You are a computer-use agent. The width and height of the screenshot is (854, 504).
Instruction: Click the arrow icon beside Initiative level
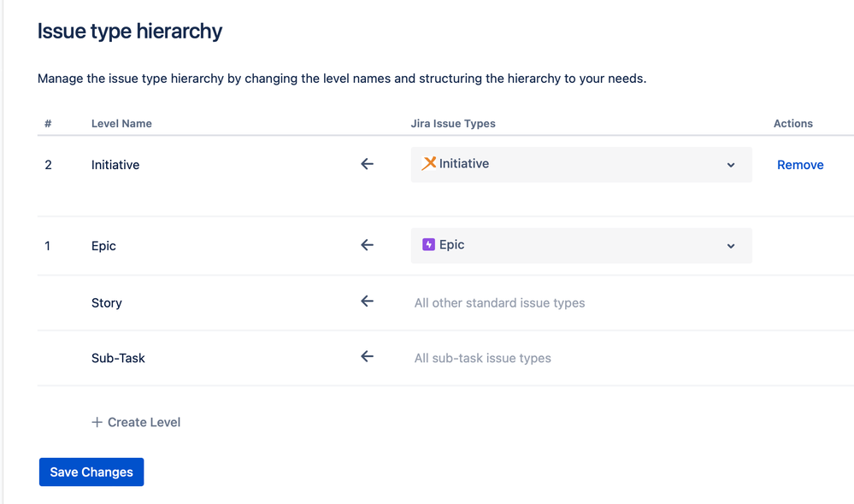coord(367,164)
